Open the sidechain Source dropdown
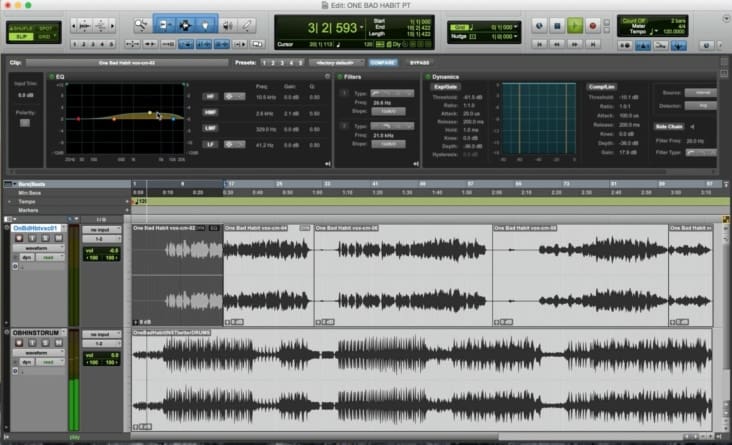732x445 pixels. [701, 93]
